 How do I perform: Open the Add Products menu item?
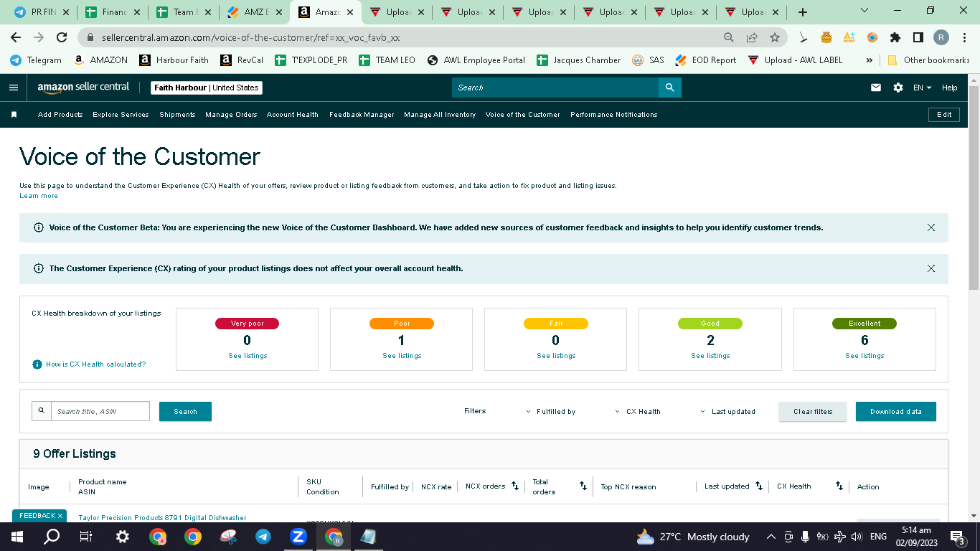[60, 115]
